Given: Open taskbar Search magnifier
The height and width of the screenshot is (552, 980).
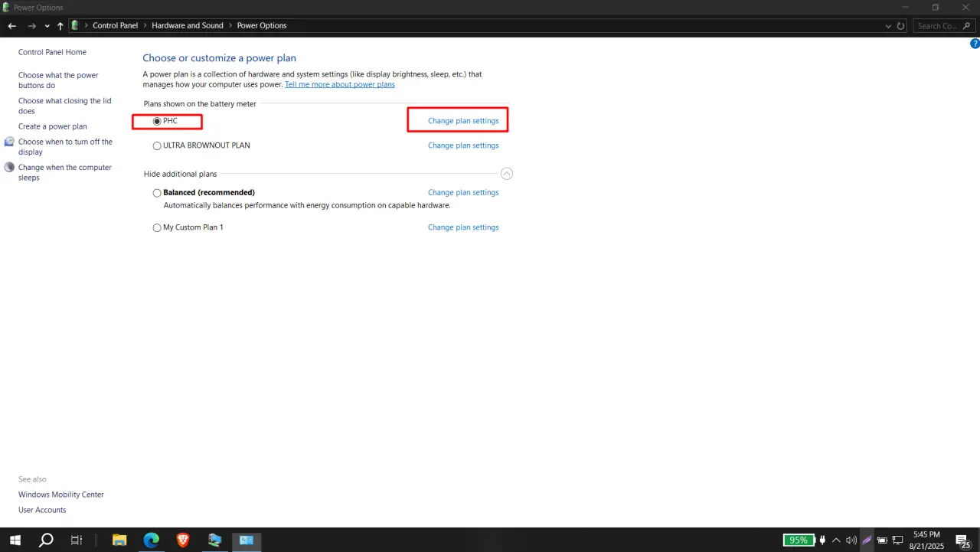Looking at the screenshot, I should pyautogui.click(x=46, y=540).
